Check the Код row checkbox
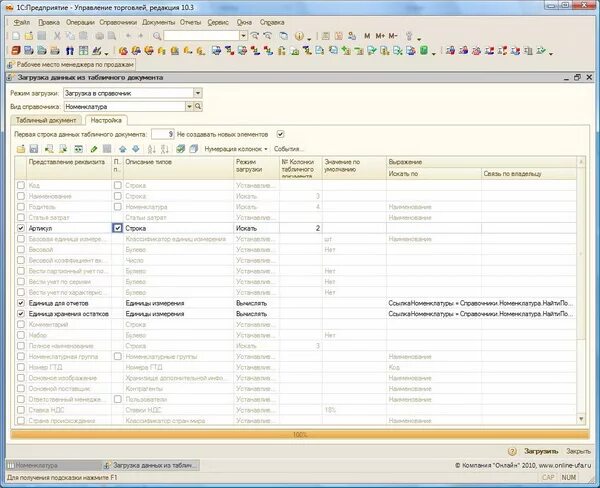This screenshot has width=600, height=488. point(21,185)
